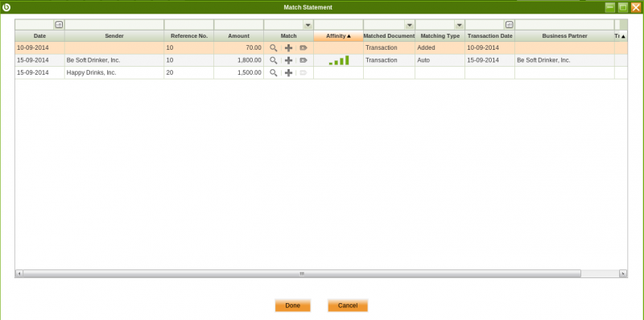Click the Sender filter input field
This screenshot has height=320, width=644.
point(114,25)
